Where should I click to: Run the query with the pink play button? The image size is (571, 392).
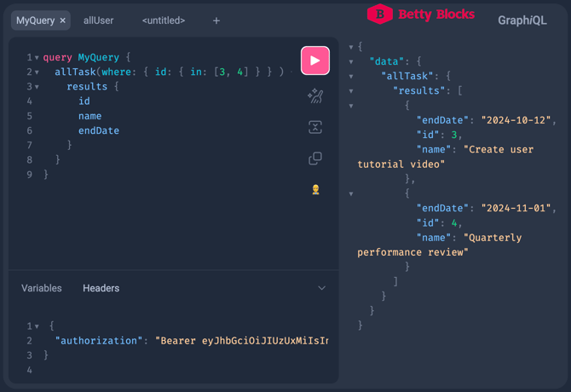pos(315,61)
